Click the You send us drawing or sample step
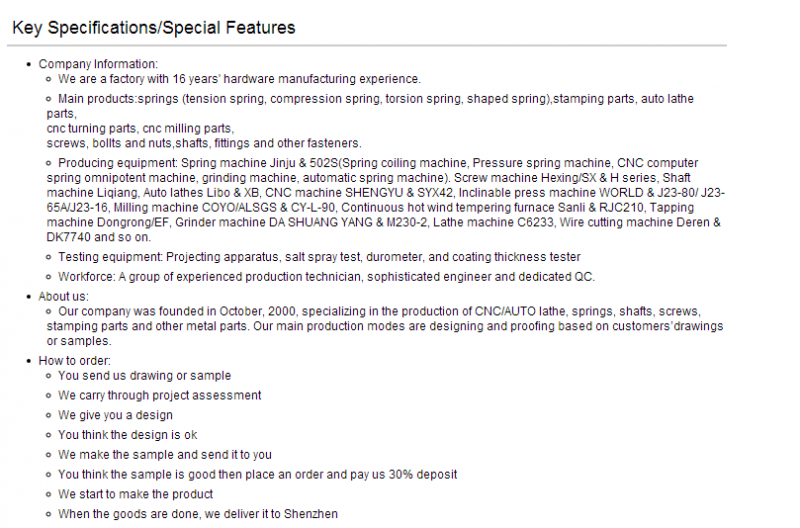Image resolution: width=800 pixels, height=528 pixels. pyautogui.click(x=144, y=375)
